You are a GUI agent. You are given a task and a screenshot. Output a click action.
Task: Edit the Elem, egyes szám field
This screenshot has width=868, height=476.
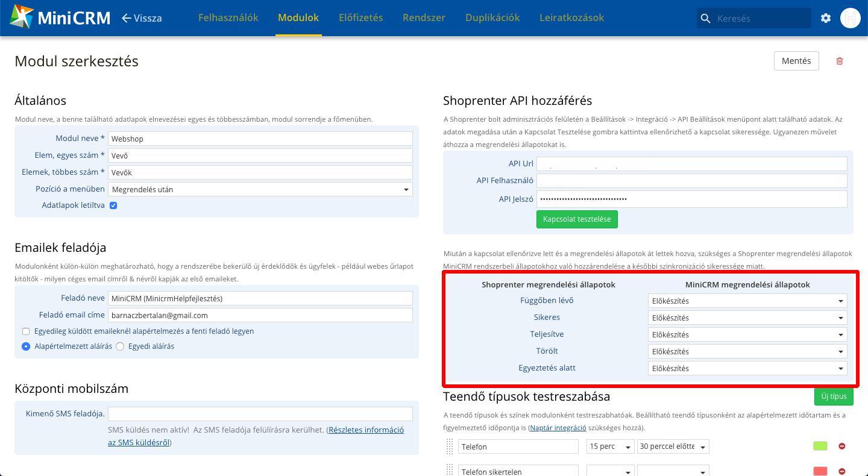tap(260, 155)
